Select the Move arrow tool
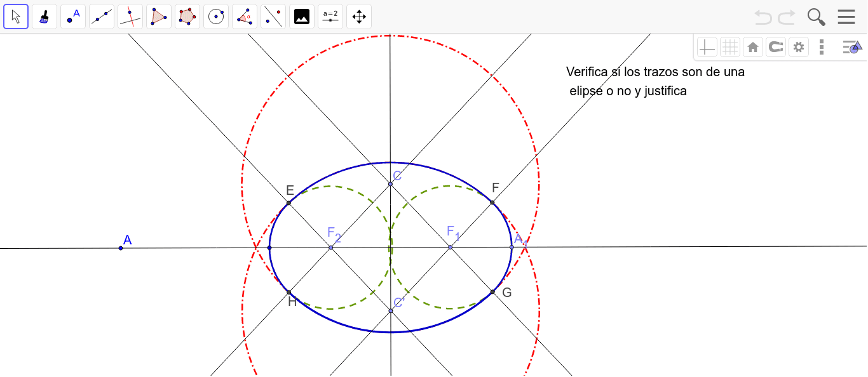 pos(16,17)
